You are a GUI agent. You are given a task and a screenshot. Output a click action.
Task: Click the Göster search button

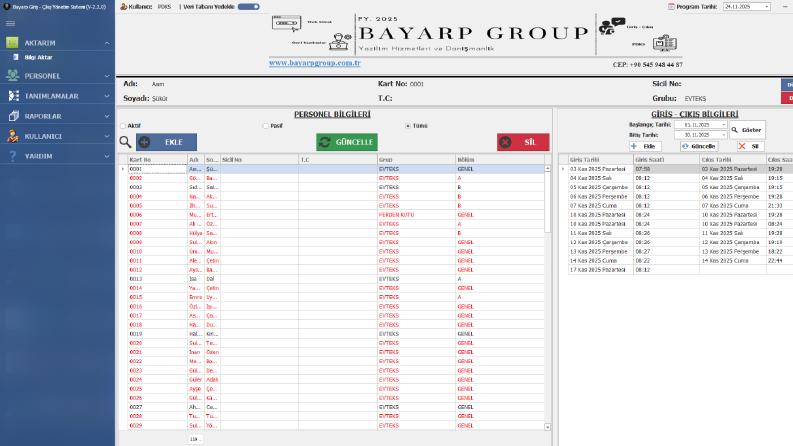pyautogui.click(x=747, y=130)
